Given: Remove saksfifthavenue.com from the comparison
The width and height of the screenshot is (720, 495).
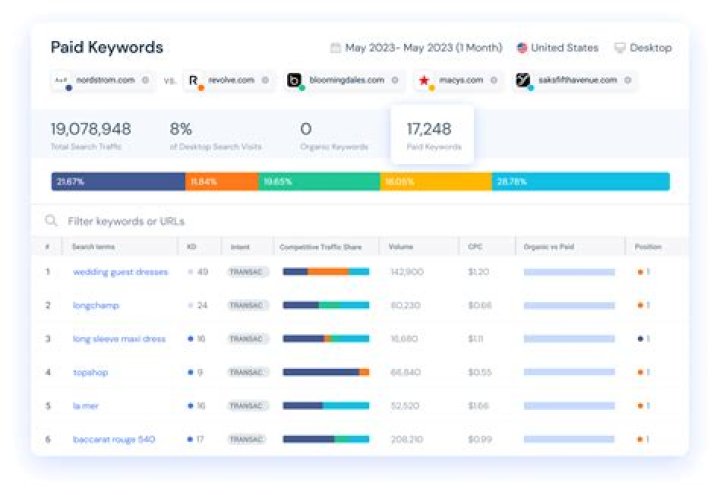Looking at the screenshot, I should coord(628,80).
